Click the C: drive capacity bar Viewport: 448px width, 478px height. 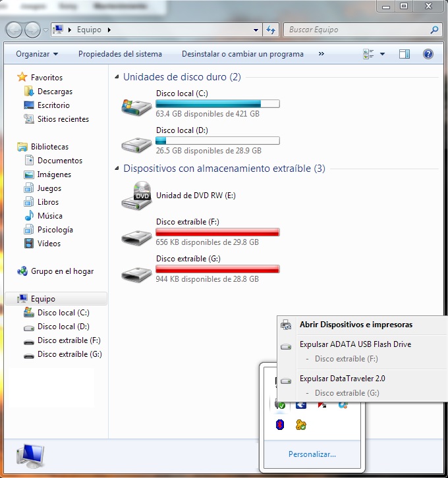[x=217, y=103]
